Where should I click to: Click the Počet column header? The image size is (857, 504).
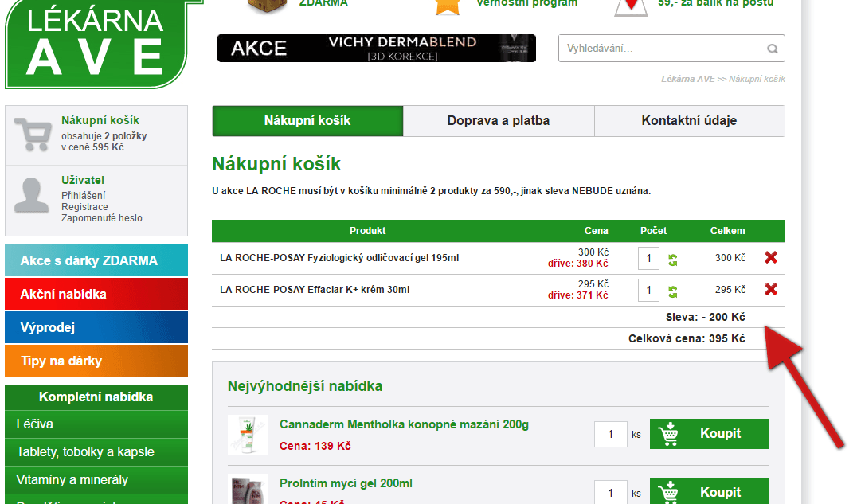click(654, 231)
